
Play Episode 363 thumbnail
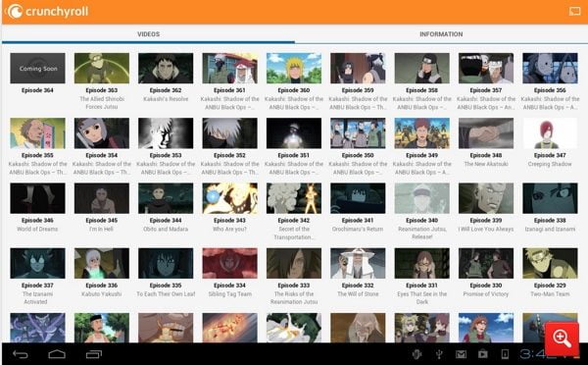tap(102, 68)
